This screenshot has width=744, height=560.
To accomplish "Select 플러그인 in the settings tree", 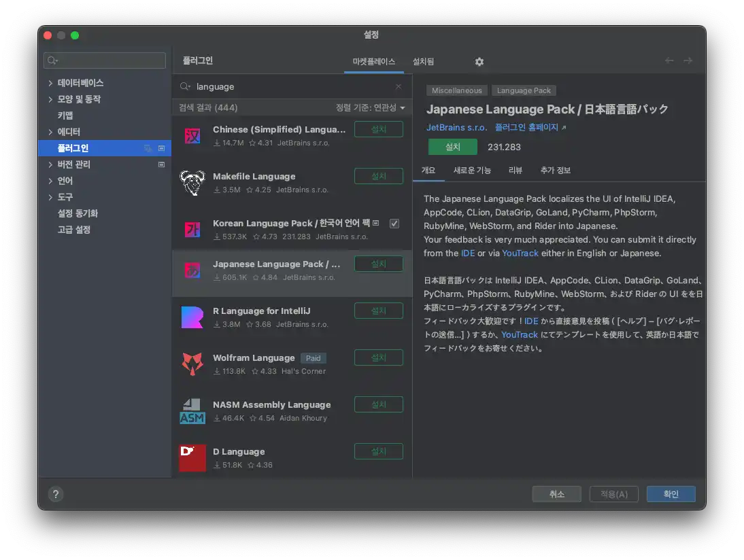I will point(104,148).
